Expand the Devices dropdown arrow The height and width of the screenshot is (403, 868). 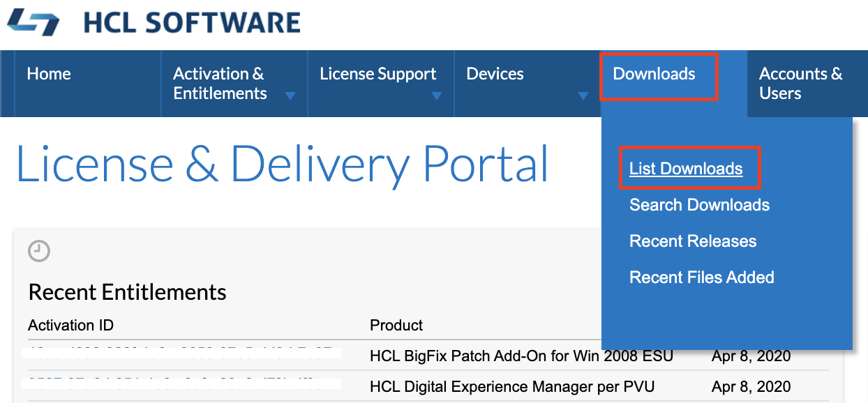tap(583, 96)
